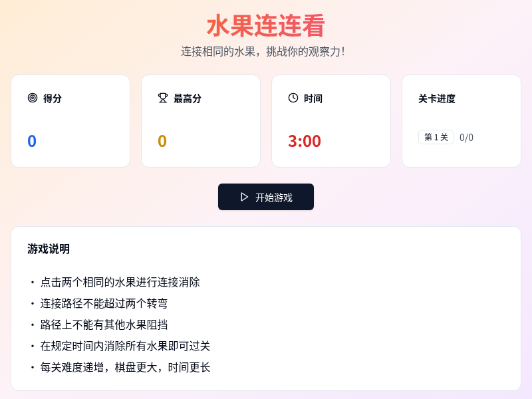Click the 游戏说明 section heading
Image resolution: width=532 pixels, height=399 pixels.
point(49,249)
